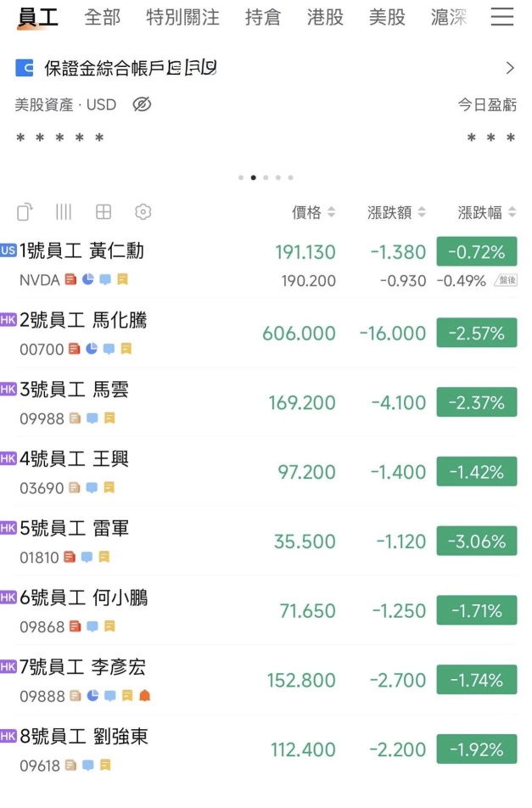Screen dimensions: 532x808
Task: Select the third page indicator dot
Action: (266, 177)
